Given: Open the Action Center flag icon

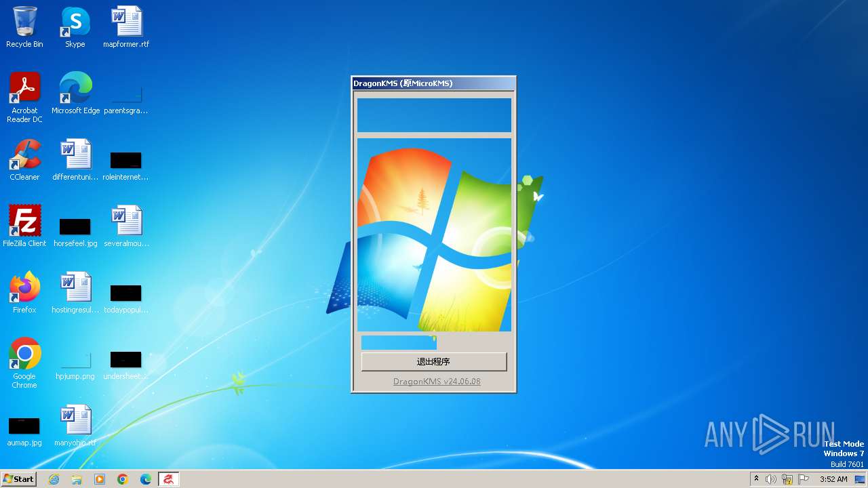Looking at the screenshot, I should (804, 479).
